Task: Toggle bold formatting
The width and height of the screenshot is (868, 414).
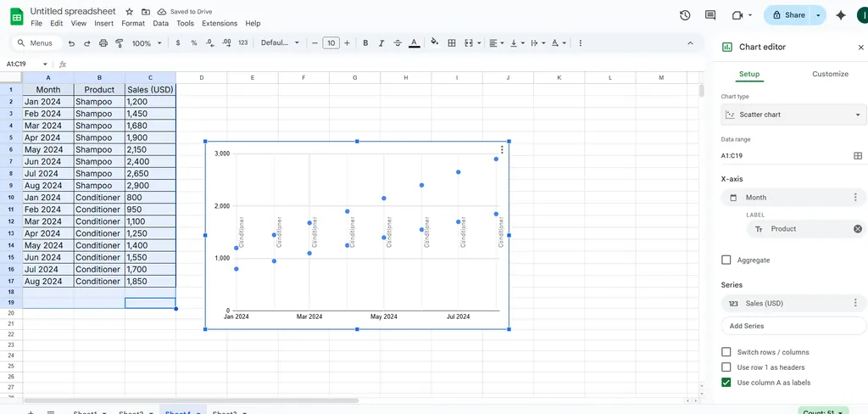Action: 365,43
